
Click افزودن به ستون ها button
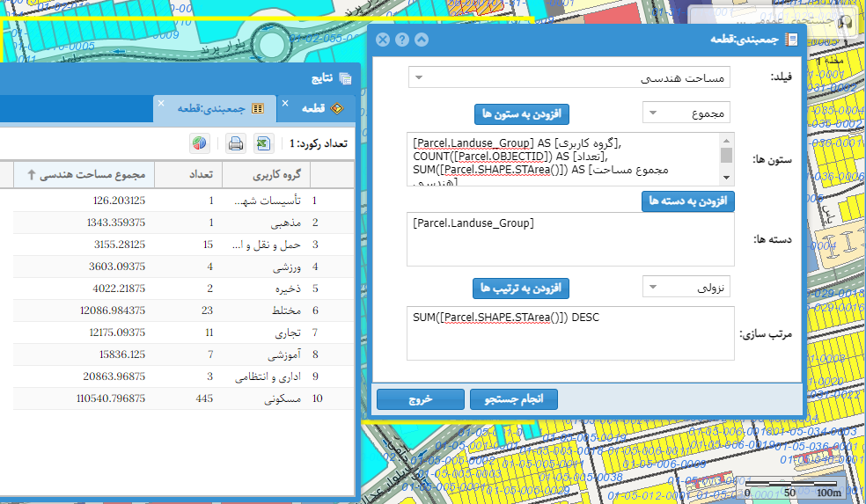(x=521, y=114)
